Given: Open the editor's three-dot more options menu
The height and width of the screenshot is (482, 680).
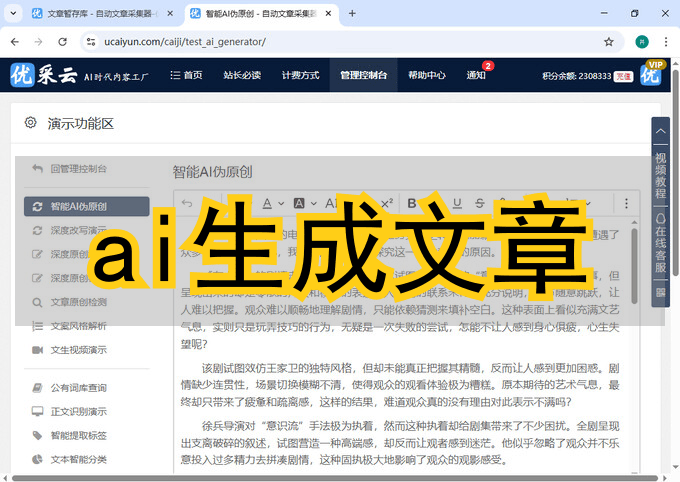Looking at the screenshot, I should [x=627, y=203].
